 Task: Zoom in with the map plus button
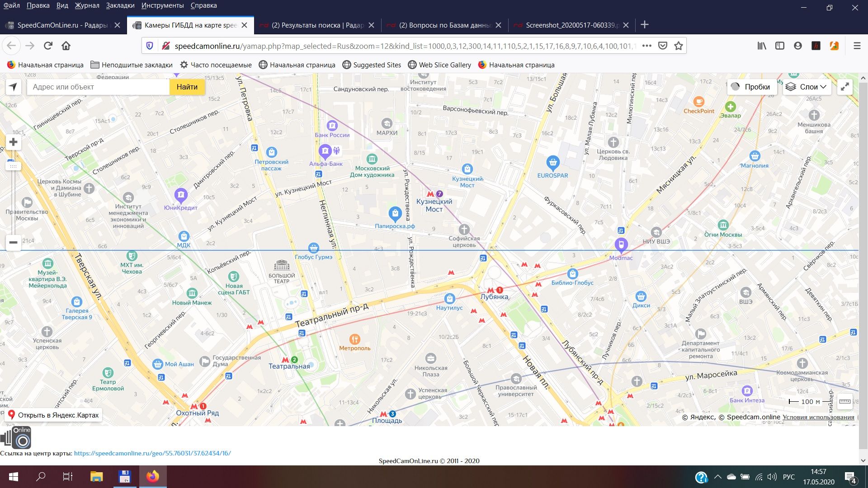[x=13, y=142]
